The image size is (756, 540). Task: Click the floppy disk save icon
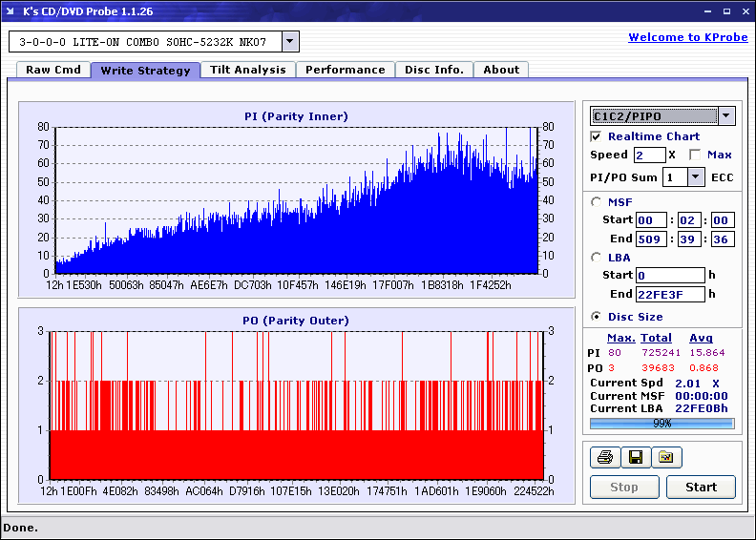tap(635, 458)
